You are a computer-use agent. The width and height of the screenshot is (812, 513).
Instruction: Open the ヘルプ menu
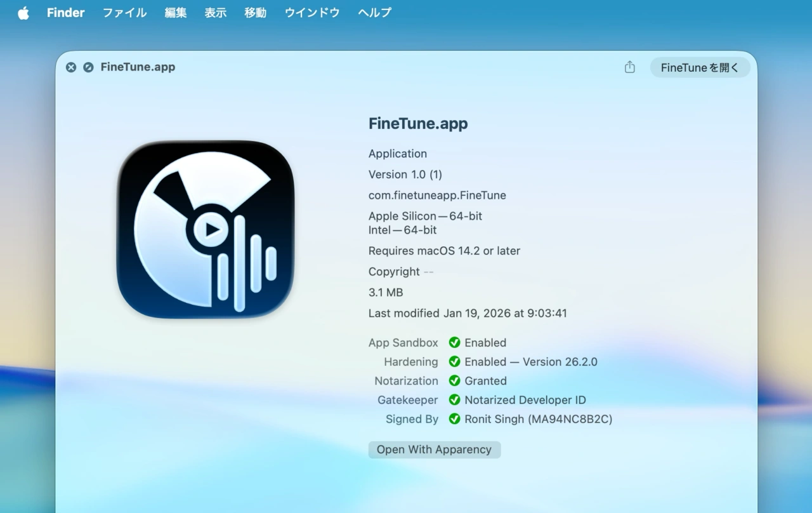coord(374,13)
